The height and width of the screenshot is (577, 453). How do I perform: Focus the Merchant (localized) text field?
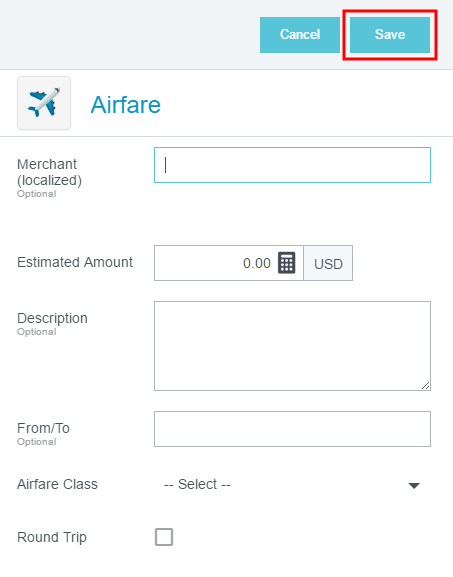[292, 165]
